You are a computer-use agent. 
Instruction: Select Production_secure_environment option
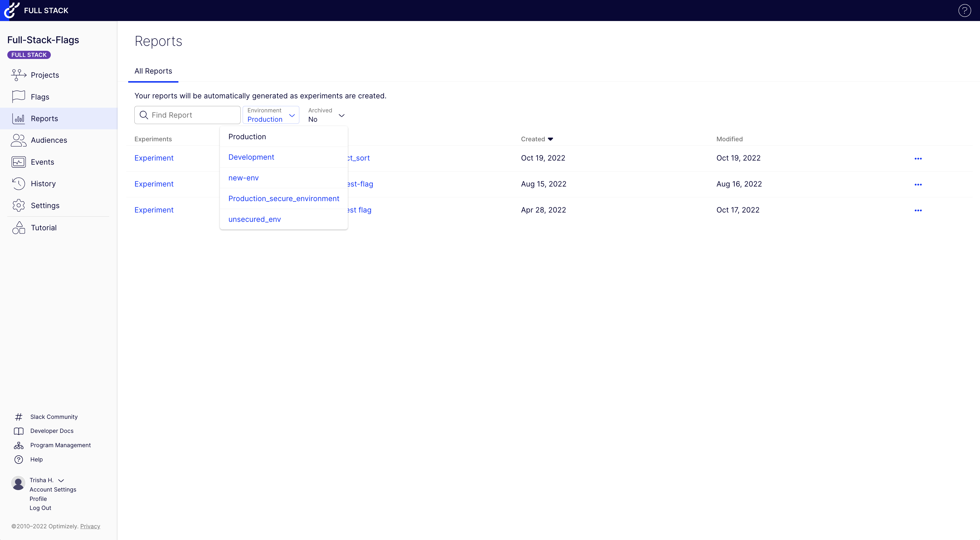tap(284, 198)
